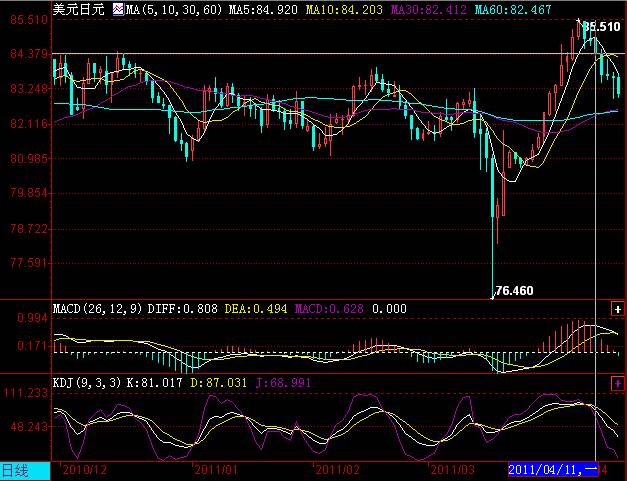Click the MA(5,10,30,60) parameter label
This screenshot has width=627, height=481.
tap(174, 10)
